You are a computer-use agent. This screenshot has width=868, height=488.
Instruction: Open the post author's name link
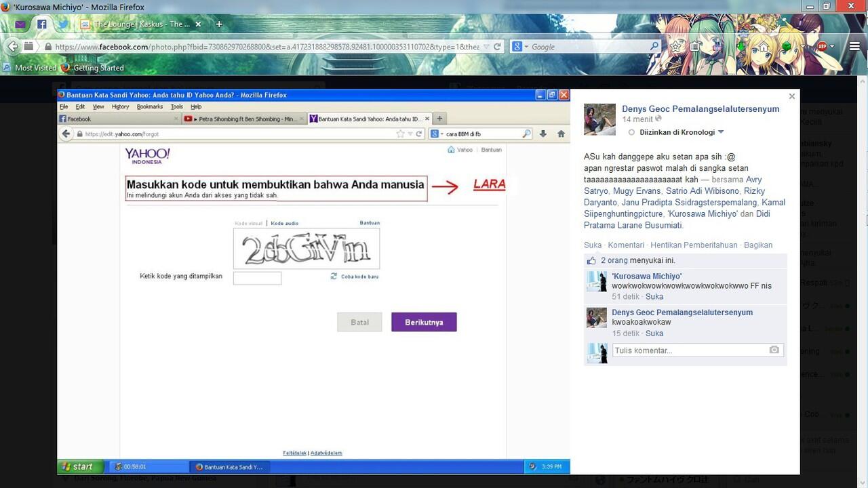[x=701, y=108]
